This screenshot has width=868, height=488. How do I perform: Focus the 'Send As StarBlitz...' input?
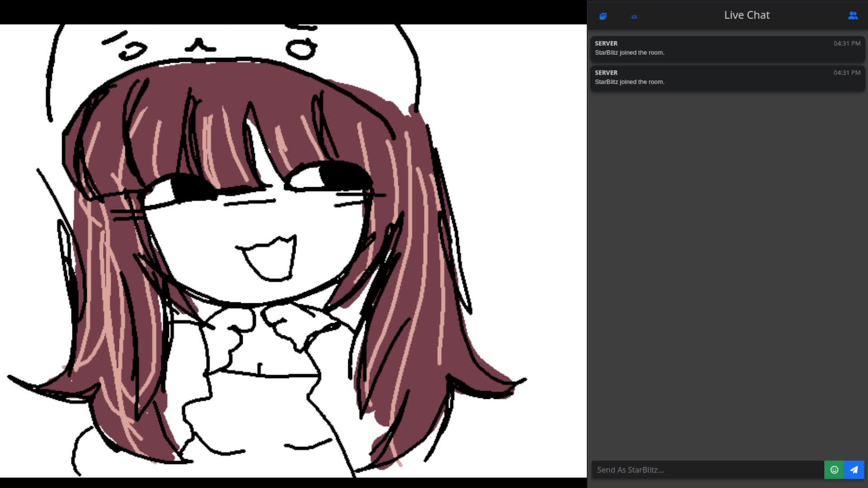[708, 469]
